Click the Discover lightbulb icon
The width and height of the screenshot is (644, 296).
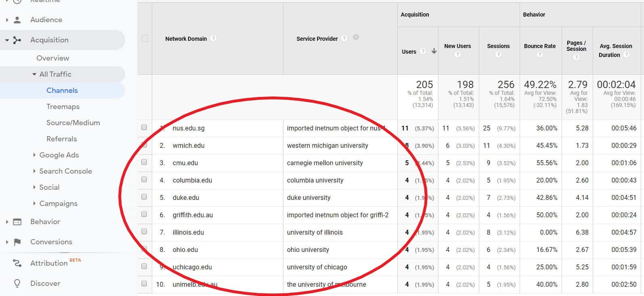pos(17,283)
